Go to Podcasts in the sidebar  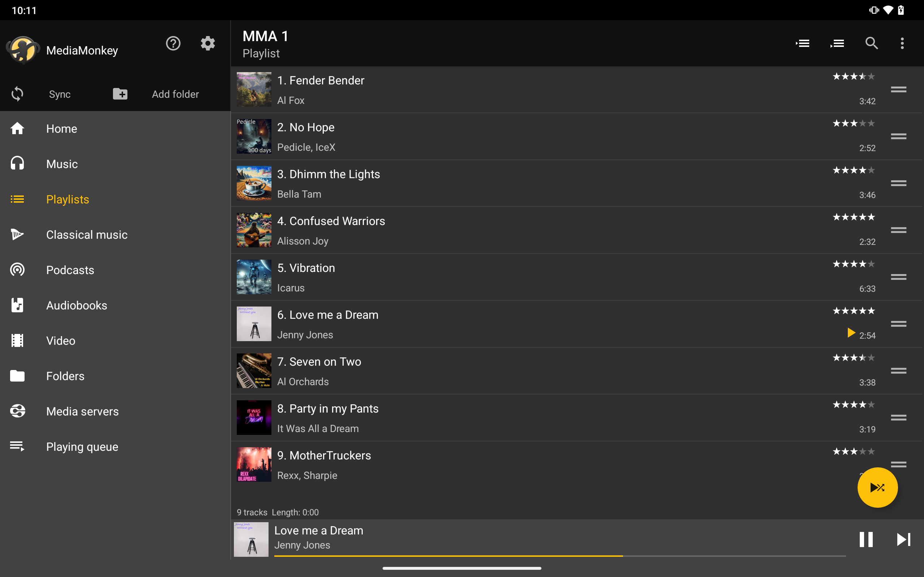tap(70, 270)
